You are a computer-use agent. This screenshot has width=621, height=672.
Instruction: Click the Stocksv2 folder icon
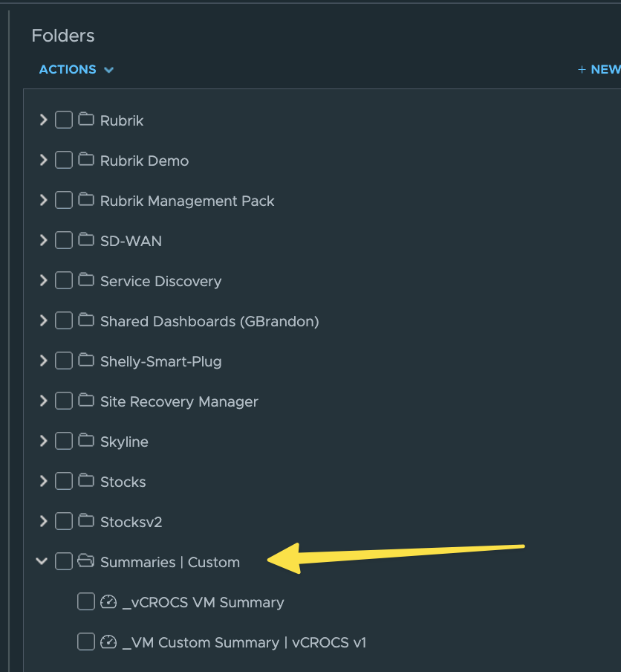click(x=87, y=521)
